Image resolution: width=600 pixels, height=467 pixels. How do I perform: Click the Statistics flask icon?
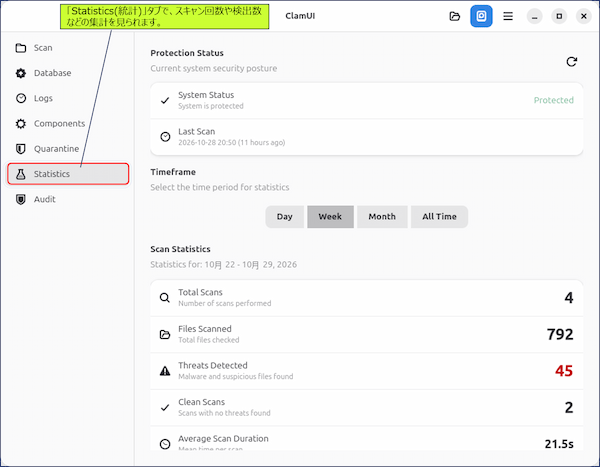[21, 174]
